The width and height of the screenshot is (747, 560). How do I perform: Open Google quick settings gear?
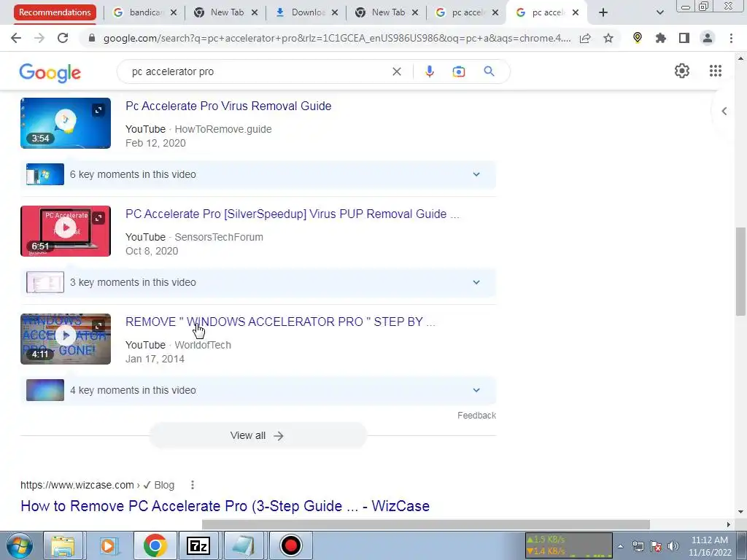coord(682,71)
